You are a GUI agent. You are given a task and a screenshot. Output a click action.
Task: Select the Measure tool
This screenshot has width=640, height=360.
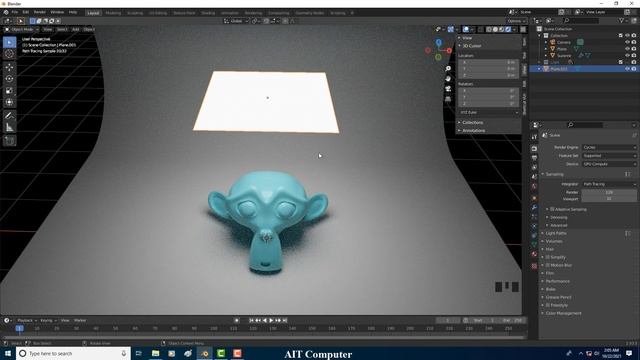[9, 127]
